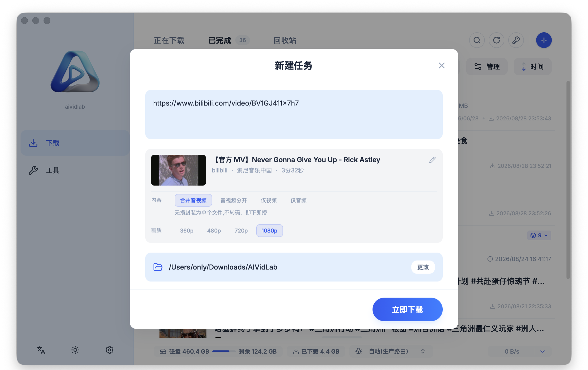Click the list scrollbar on the right

(x=568, y=180)
